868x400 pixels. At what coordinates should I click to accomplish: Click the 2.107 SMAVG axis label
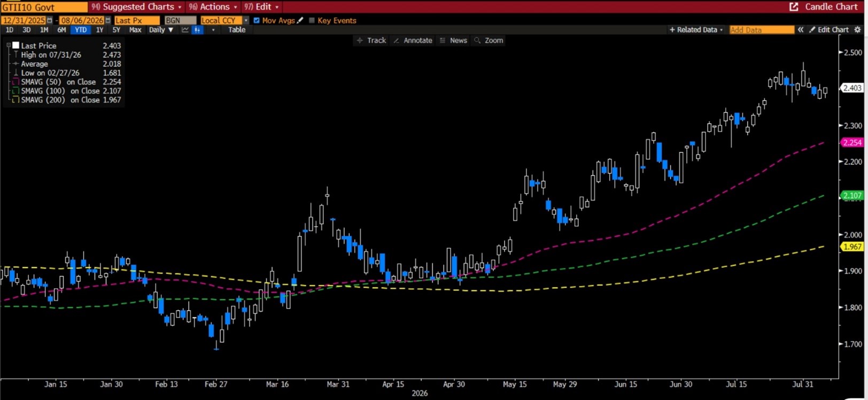pyautogui.click(x=852, y=196)
